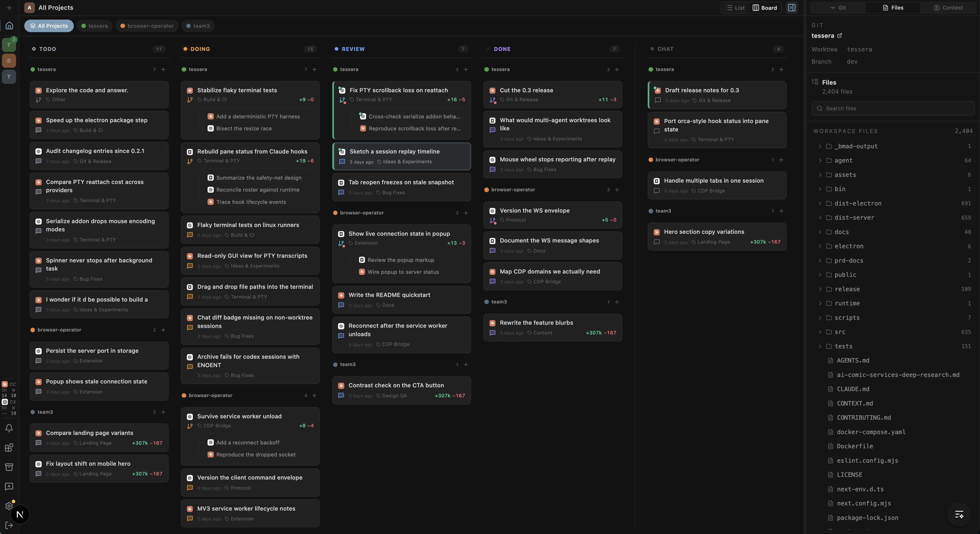The height and width of the screenshot is (534, 980).
Task: Filter by team3 project chip
Action: click(198, 26)
